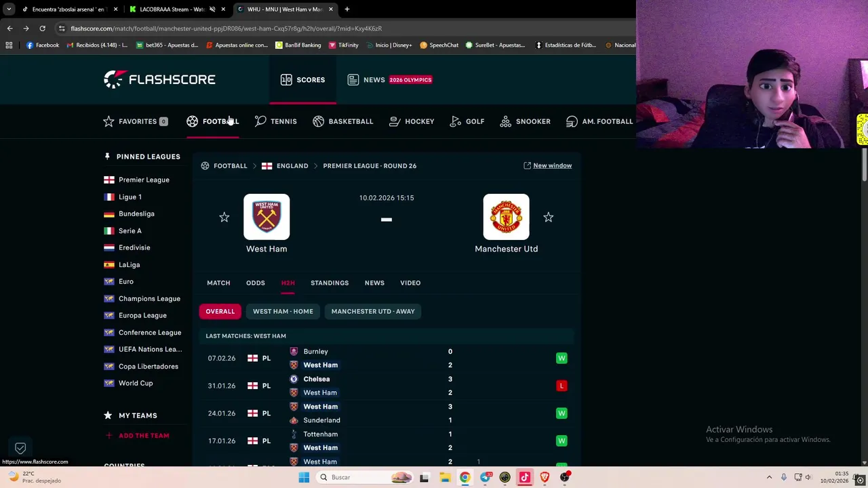Open the Windows Start menu
This screenshot has width=868, height=488.
pos(304,477)
